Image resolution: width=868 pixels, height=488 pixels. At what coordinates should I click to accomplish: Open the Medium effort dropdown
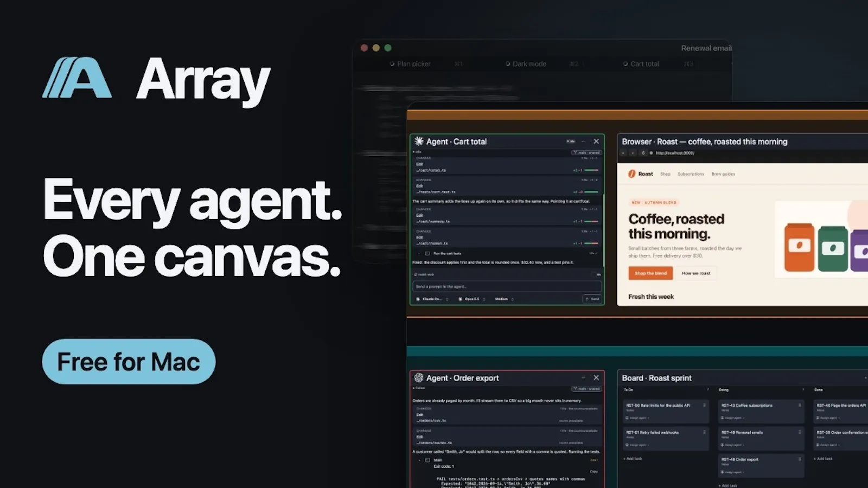[x=504, y=299]
